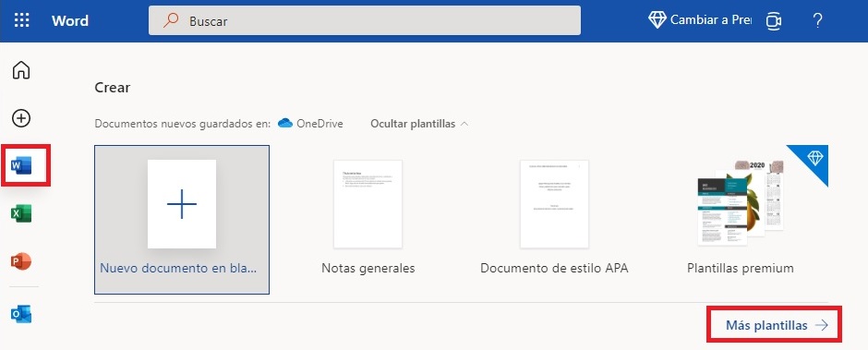This screenshot has width=868, height=350.
Task: Open PowerPoint from the sidebar
Action: click(x=21, y=260)
